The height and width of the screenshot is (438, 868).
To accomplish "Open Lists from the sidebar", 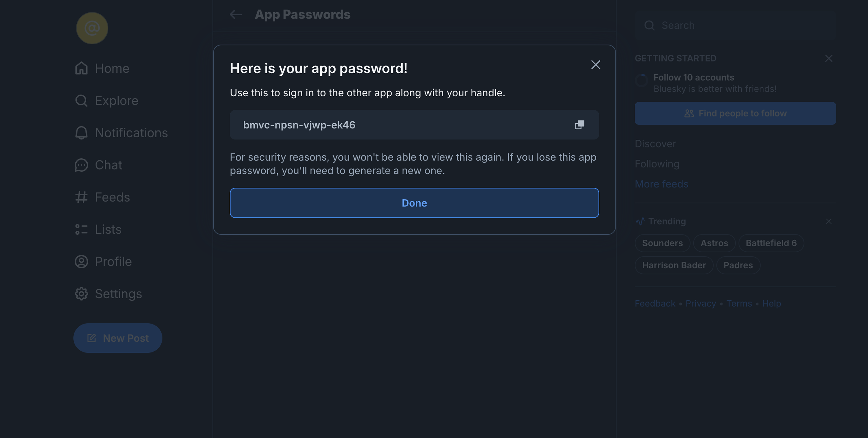I will point(98,229).
